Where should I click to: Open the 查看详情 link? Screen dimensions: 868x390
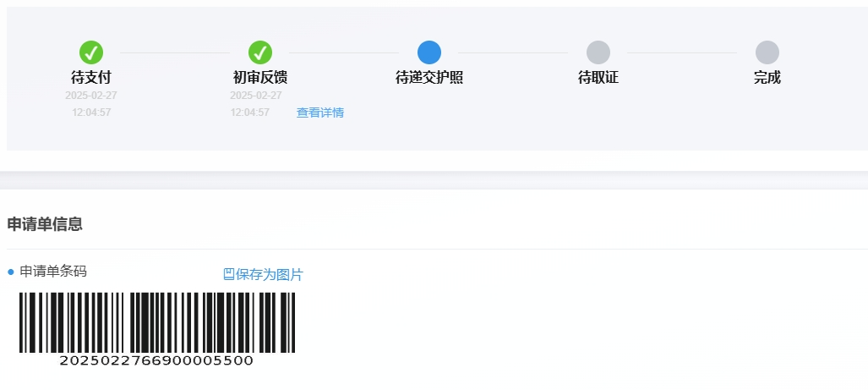coord(320,113)
